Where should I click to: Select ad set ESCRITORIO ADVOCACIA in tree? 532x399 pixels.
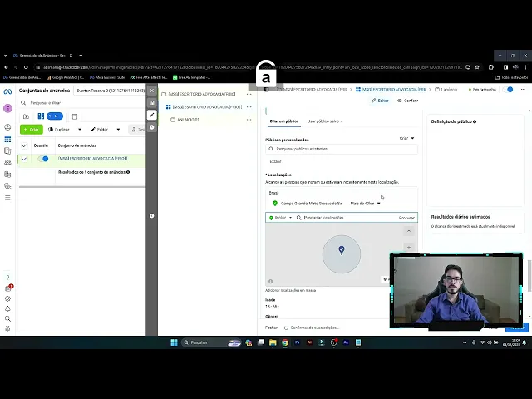(x=207, y=107)
